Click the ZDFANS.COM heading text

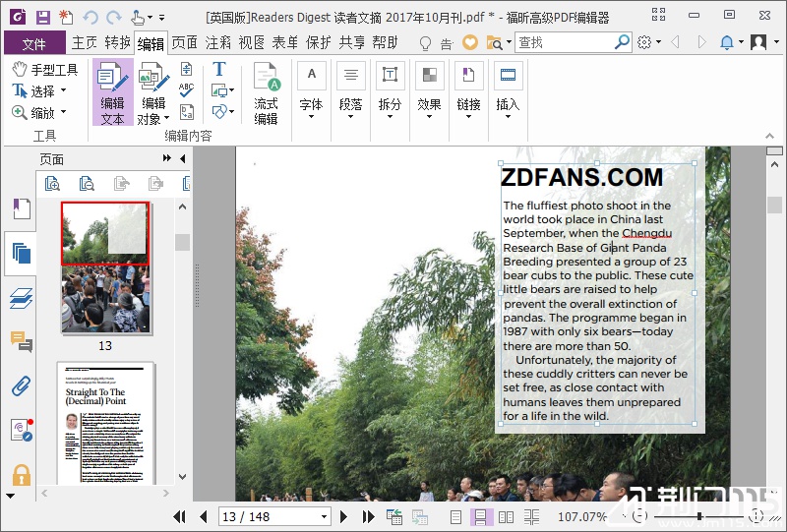[581, 177]
